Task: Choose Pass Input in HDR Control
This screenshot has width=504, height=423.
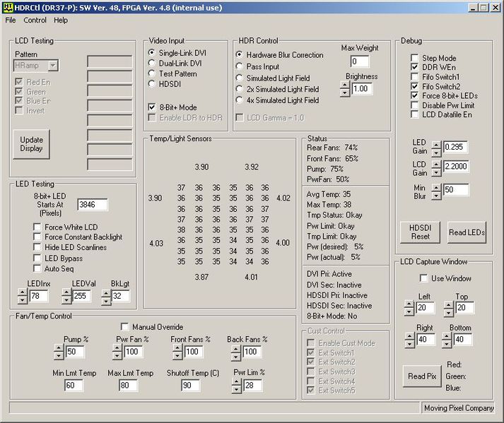Action: 240,66
